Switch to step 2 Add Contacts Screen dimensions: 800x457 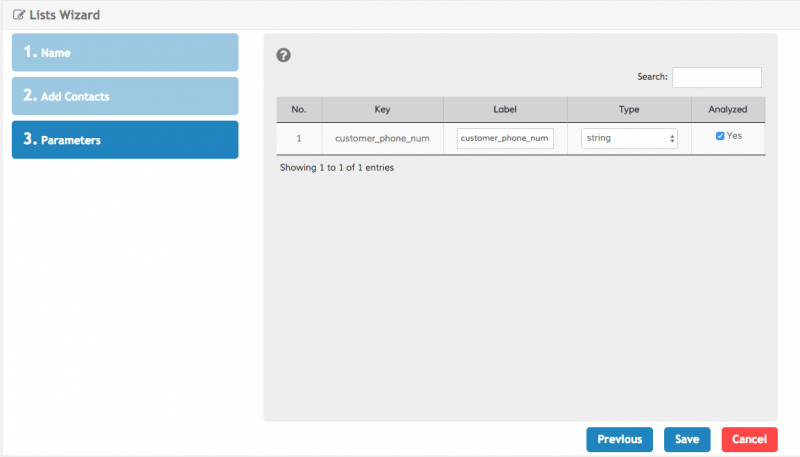[x=125, y=96]
